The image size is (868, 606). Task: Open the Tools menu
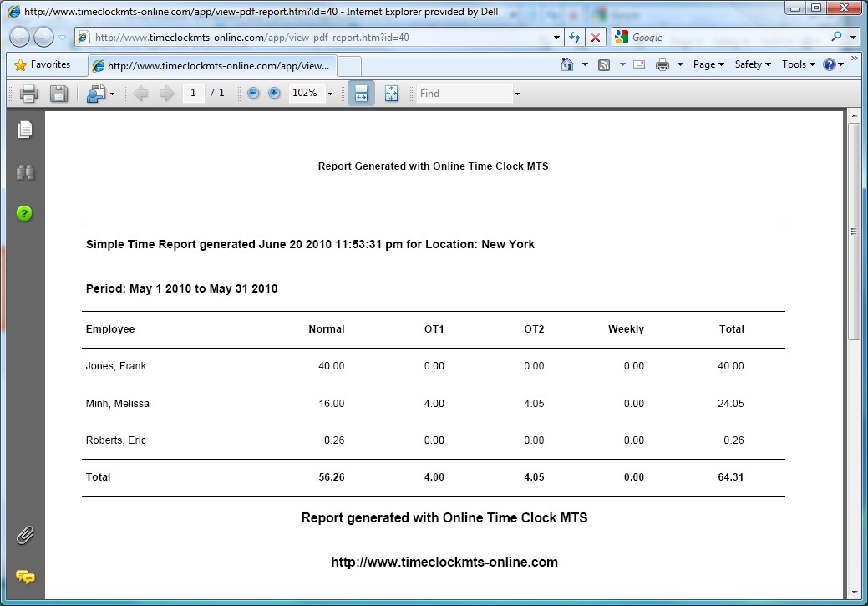[799, 65]
